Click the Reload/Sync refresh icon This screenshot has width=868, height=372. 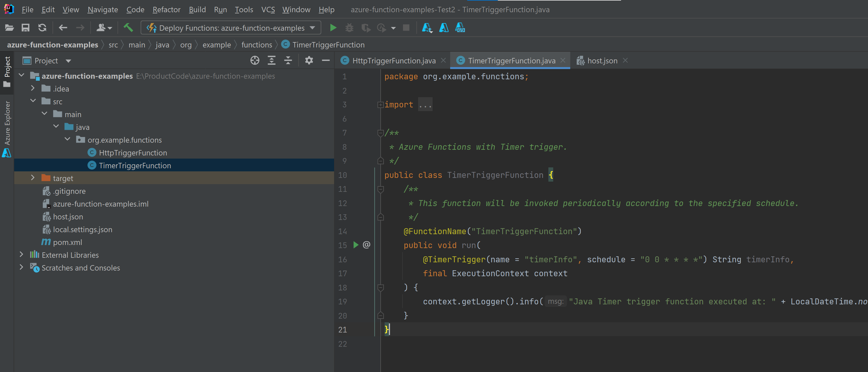tap(42, 28)
